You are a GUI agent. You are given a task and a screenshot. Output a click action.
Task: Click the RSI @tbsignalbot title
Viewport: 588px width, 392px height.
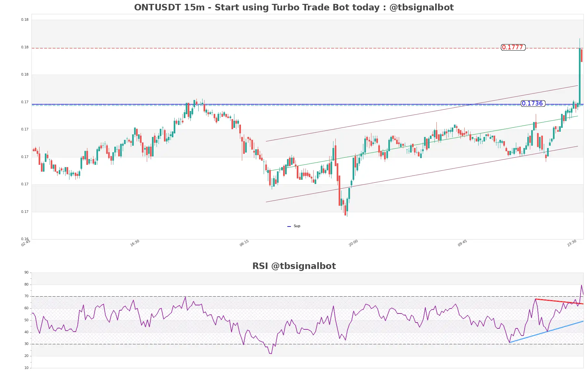click(294, 266)
